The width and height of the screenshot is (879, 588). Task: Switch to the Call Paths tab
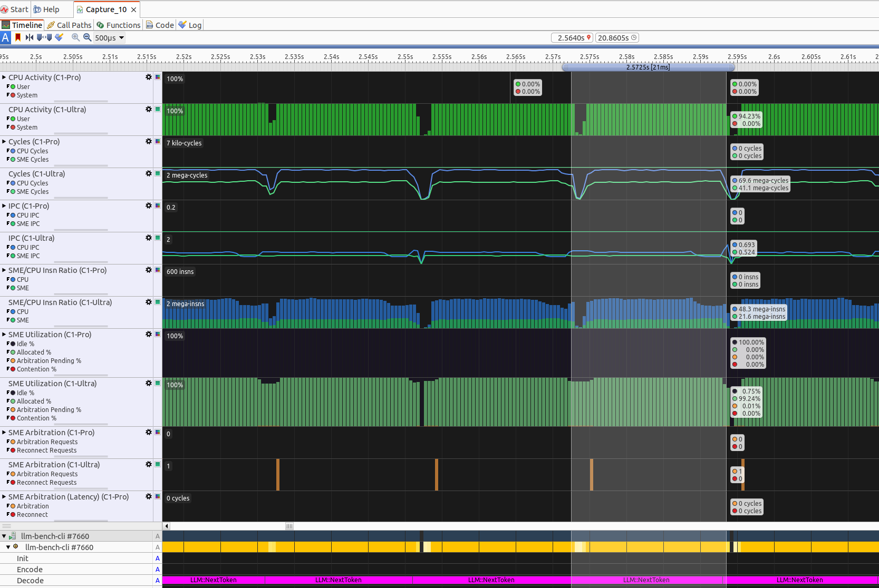pyautogui.click(x=69, y=25)
